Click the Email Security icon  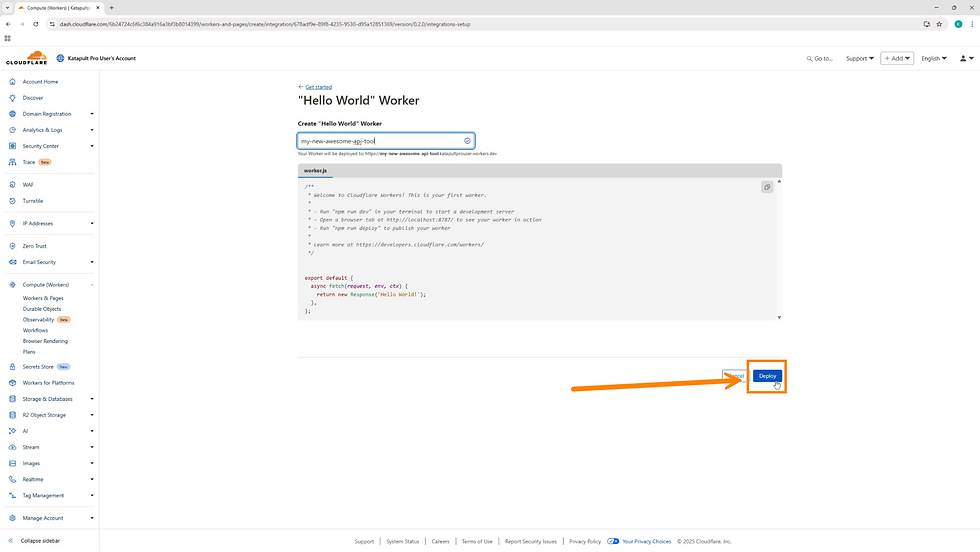pyautogui.click(x=12, y=263)
